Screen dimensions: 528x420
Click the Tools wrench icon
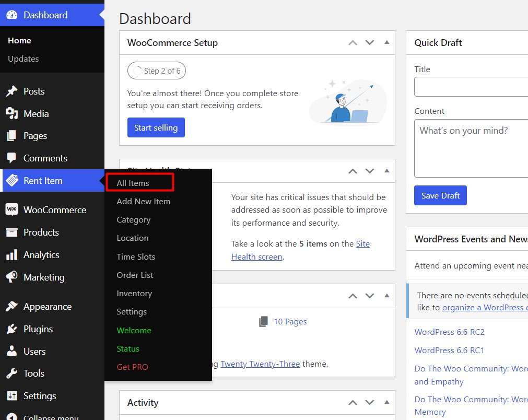pyautogui.click(x=11, y=374)
